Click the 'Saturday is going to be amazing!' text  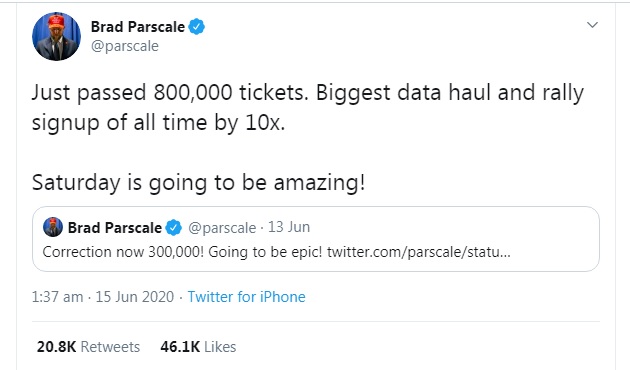click(198, 183)
